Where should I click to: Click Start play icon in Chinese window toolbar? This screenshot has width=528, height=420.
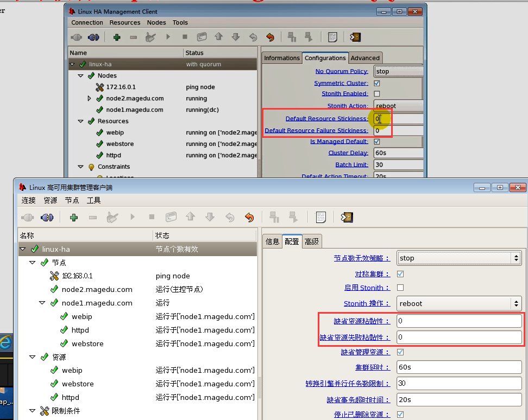[133, 217]
